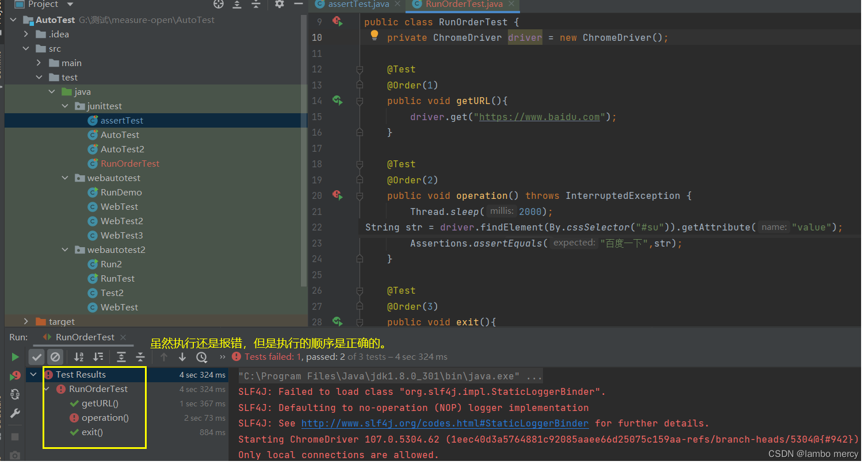Toggle Show Passed tests checkmark
The image size is (868, 465).
[37, 357]
